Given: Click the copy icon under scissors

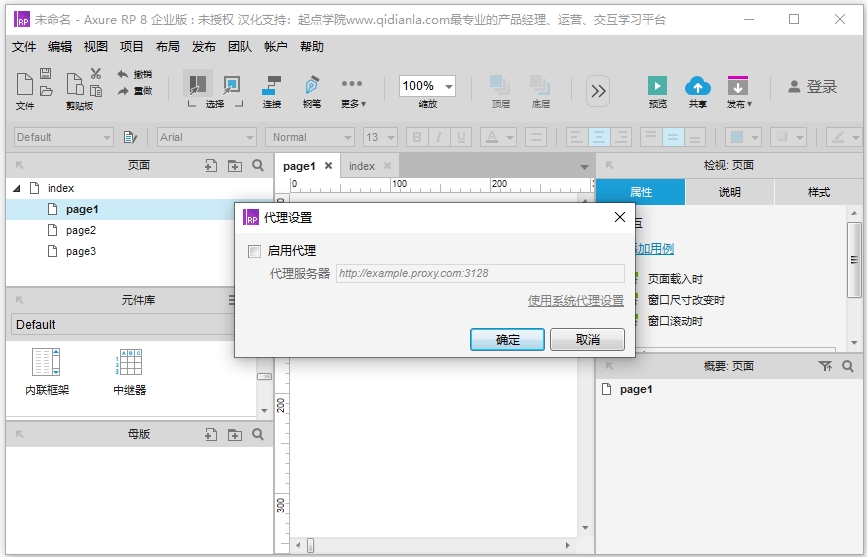Looking at the screenshot, I should (96, 91).
